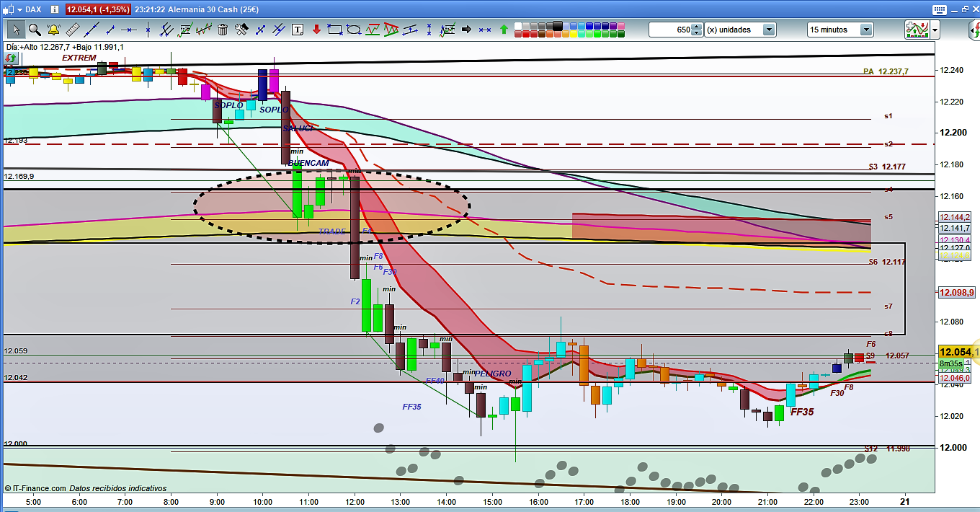Open the DAX info icon
This screenshot has width=980, height=512.
click(x=55, y=9)
